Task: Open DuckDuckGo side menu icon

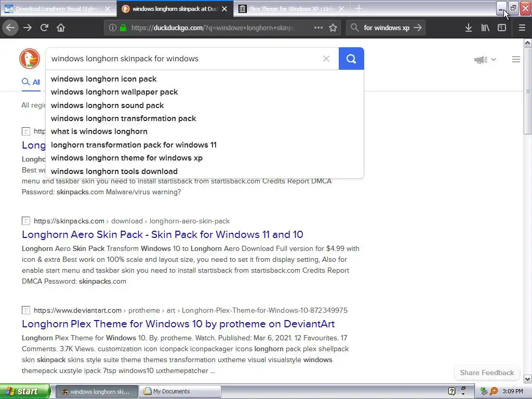Action: coord(516,59)
